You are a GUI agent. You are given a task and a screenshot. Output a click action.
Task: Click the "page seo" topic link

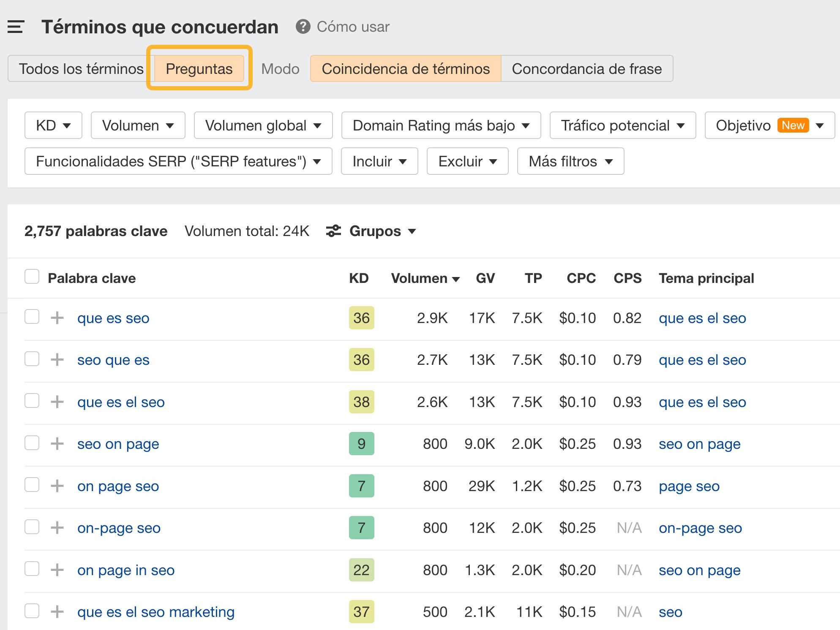click(689, 486)
